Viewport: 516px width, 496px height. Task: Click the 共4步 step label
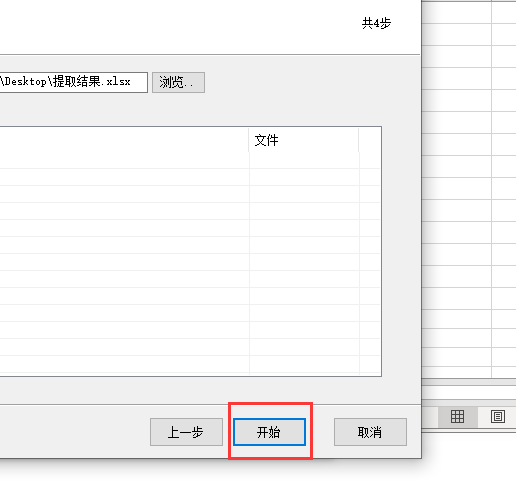(376, 24)
